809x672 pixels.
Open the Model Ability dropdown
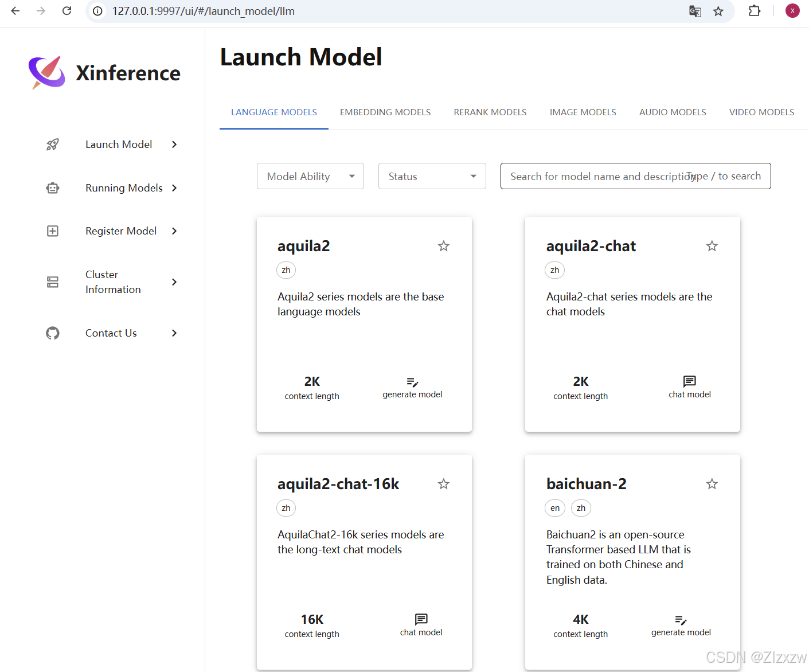(x=310, y=176)
